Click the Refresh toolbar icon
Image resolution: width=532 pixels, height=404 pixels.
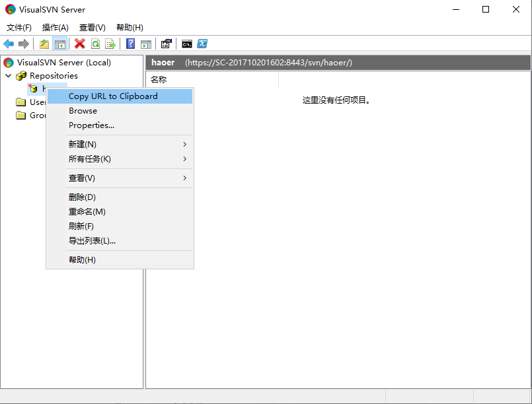point(96,44)
